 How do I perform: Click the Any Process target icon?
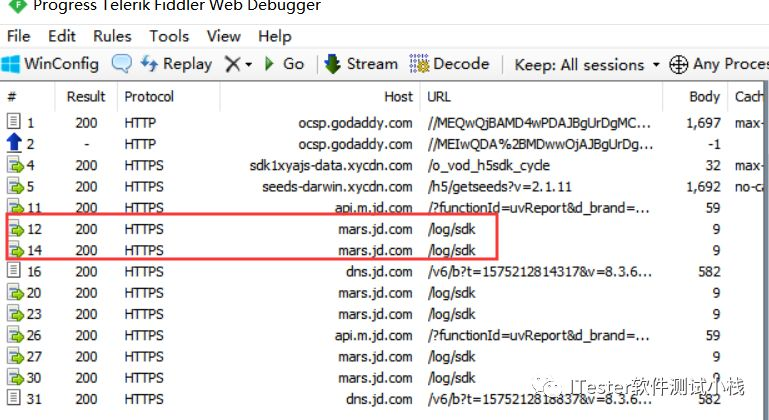679,64
